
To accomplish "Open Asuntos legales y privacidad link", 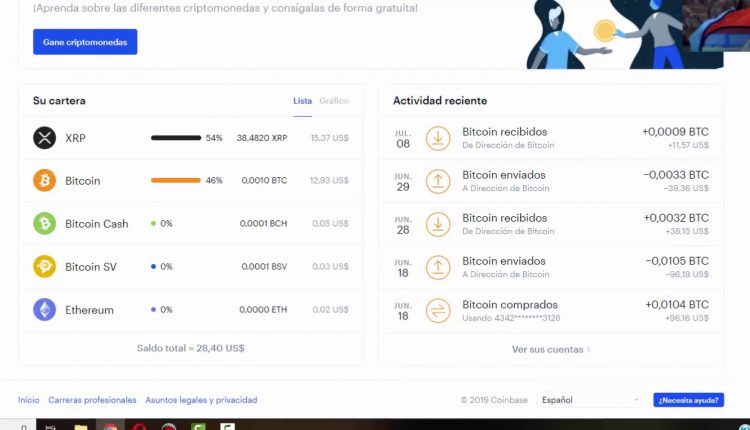I will (201, 400).
